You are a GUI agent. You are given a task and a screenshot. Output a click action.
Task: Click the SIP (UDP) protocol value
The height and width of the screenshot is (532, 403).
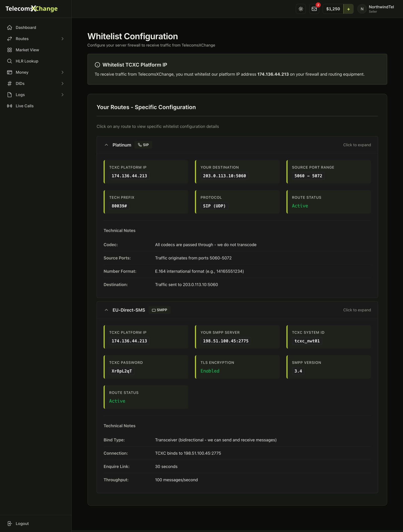pos(214,206)
